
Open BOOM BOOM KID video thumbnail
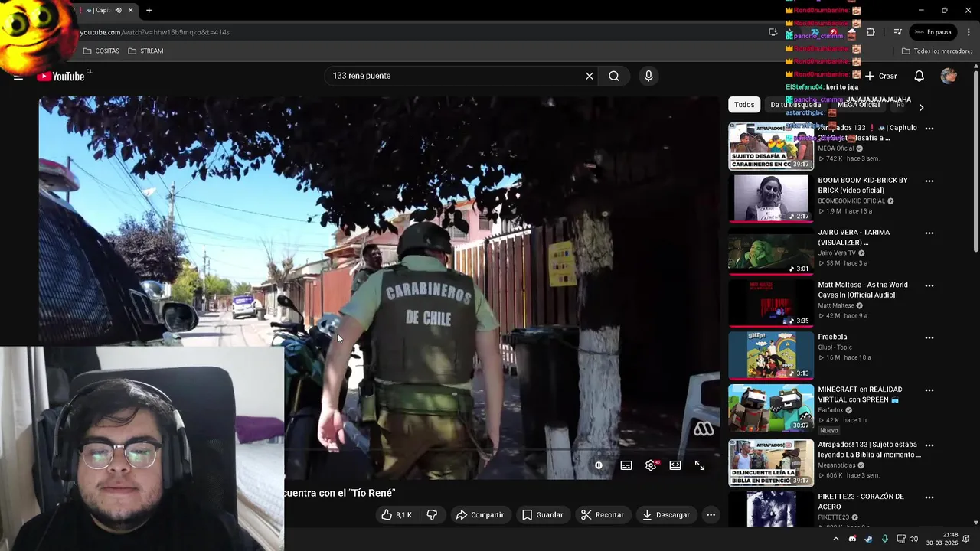[x=771, y=198]
